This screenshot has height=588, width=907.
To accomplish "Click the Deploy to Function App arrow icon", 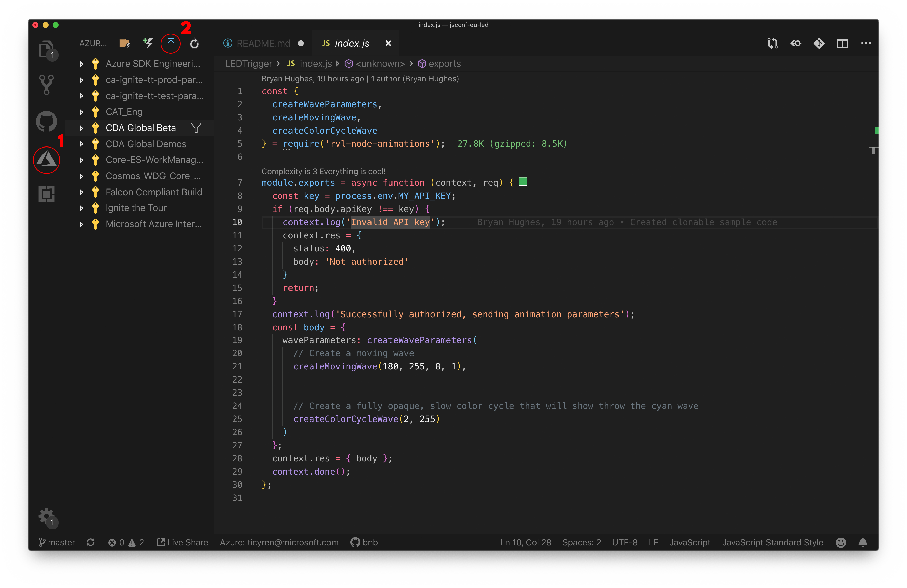I will click(x=171, y=44).
